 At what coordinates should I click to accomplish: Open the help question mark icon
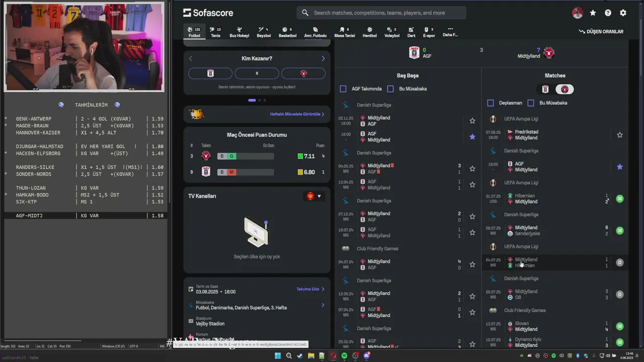(608, 13)
